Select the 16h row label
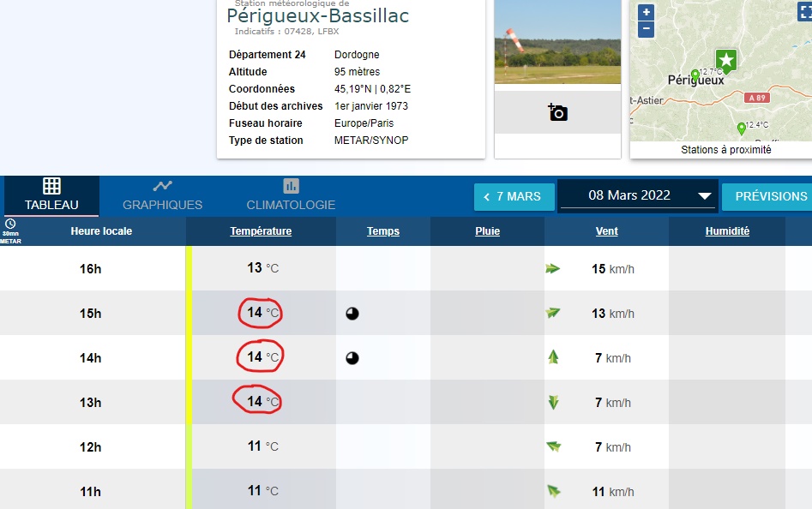The width and height of the screenshot is (812, 509). (x=91, y=269)
